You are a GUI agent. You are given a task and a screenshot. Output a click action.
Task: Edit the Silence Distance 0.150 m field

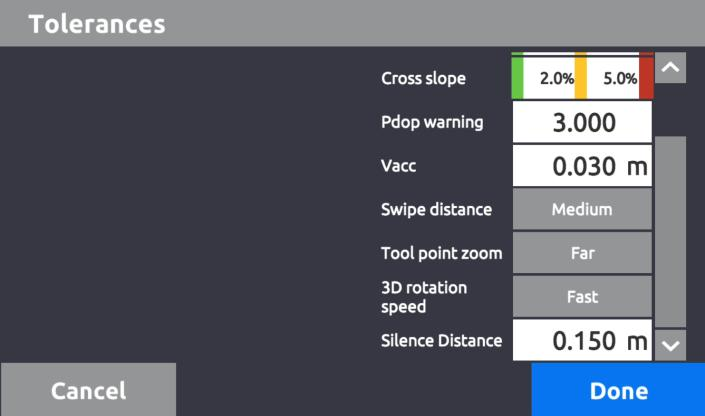tap(583, 341)
